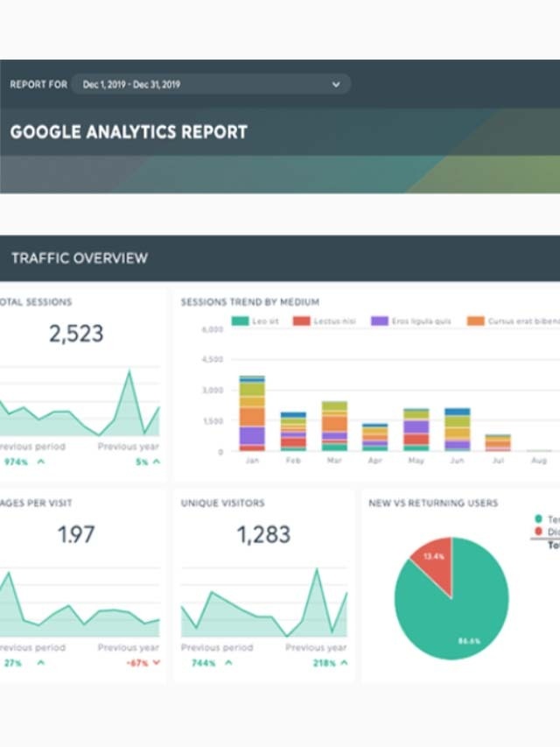Click the up arrow beside 5%
This screenshot has height=747, width=560.
point(157,462)
